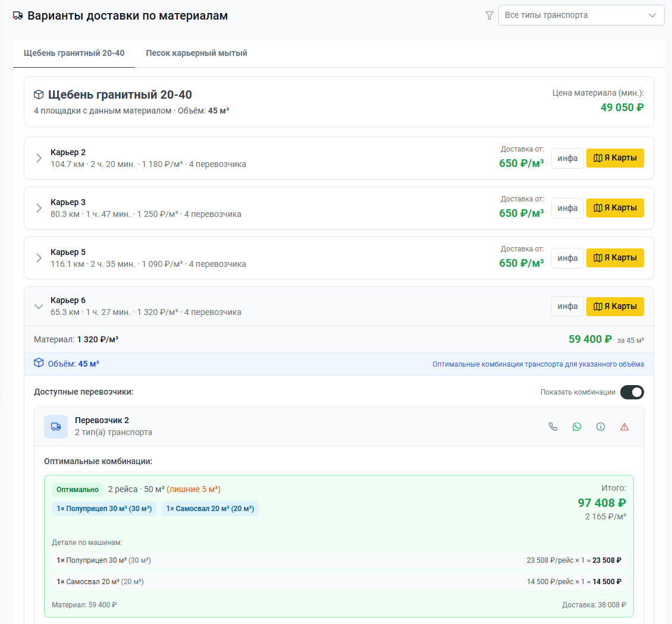Open Я Карты for Карьер 5
The image size is (672, 624).
615,258
